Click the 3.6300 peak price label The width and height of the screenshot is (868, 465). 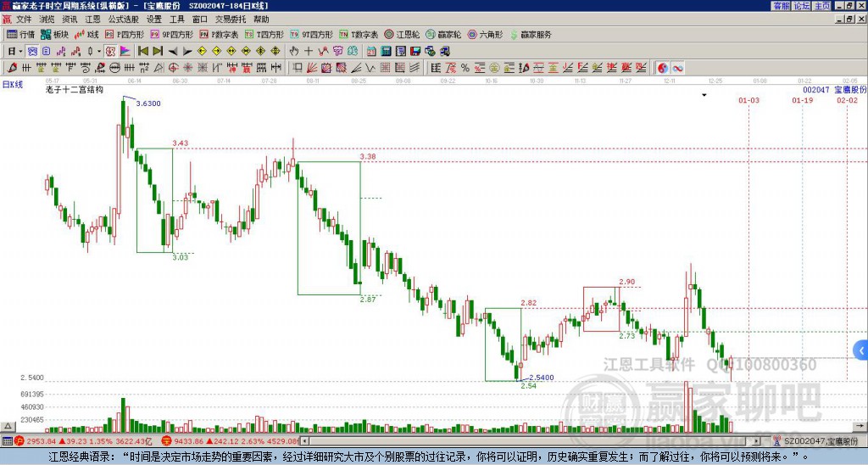pos(148,104)
